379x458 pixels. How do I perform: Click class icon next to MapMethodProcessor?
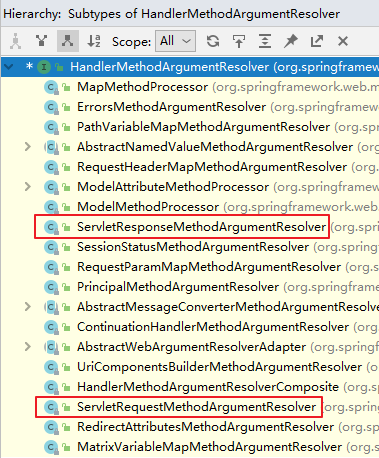tap(51, 87)
